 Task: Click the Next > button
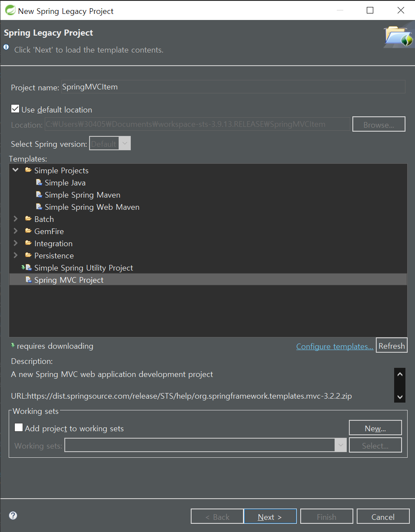(x=270, y=516)
